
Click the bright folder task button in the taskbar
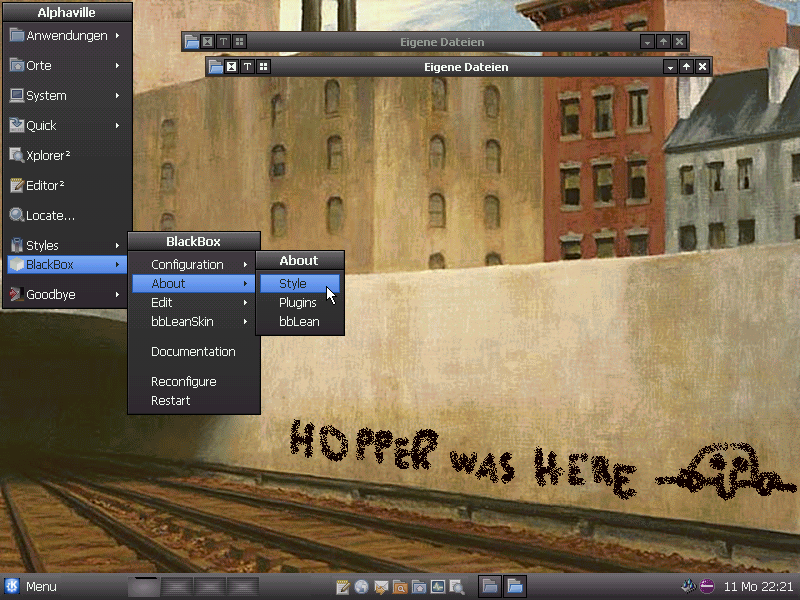[x=514, y=586]
